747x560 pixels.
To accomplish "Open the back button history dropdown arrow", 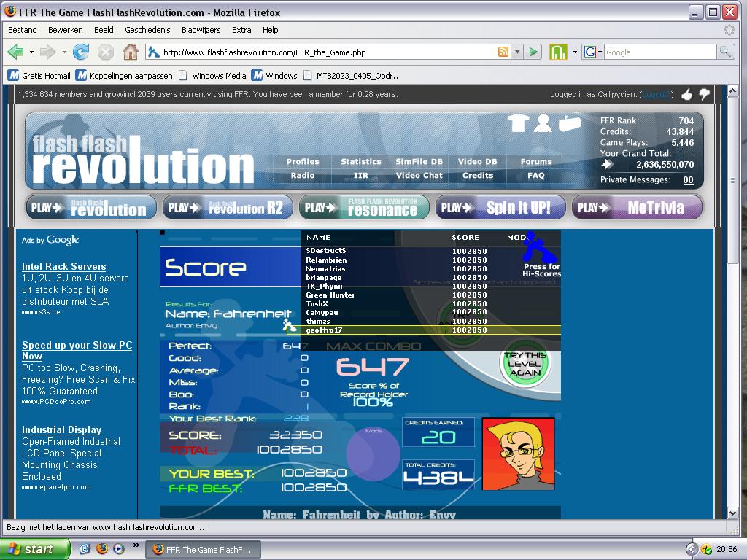I will coord(31,52).
